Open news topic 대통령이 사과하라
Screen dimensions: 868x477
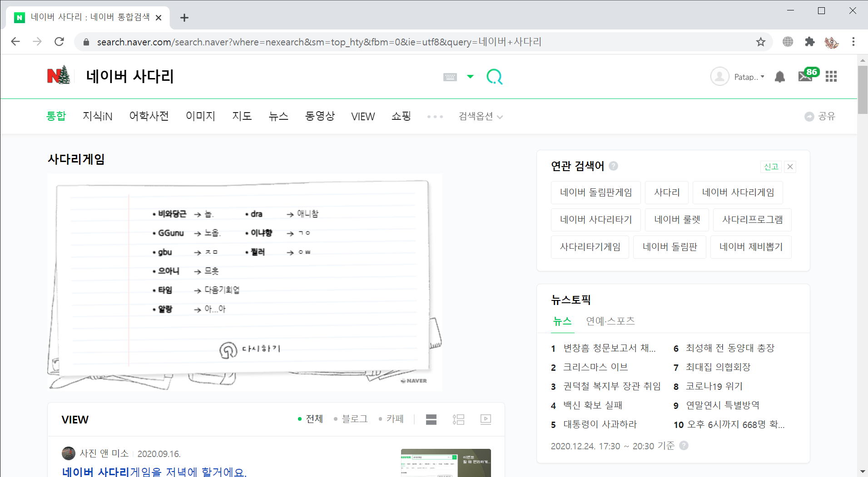600,424
